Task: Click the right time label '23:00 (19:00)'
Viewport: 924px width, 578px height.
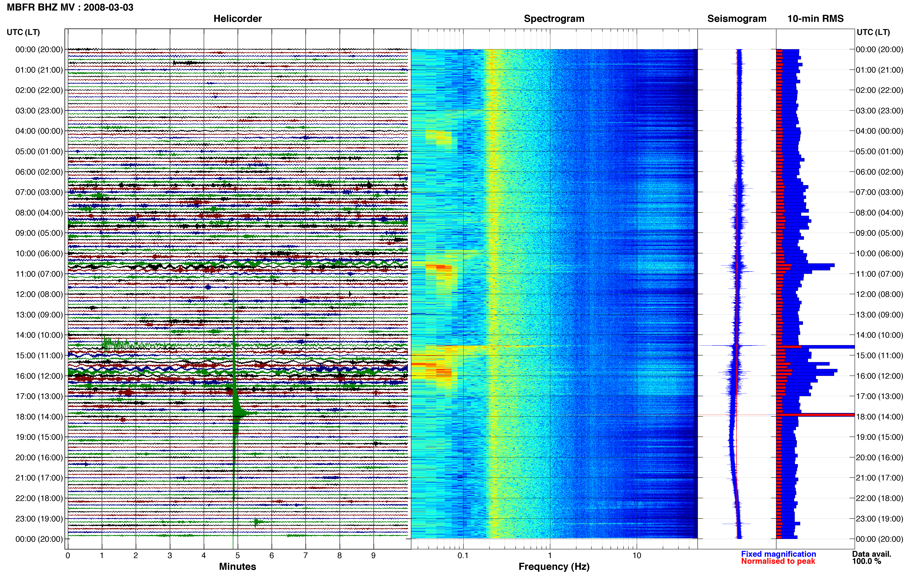Action: (x=879, y=519)
